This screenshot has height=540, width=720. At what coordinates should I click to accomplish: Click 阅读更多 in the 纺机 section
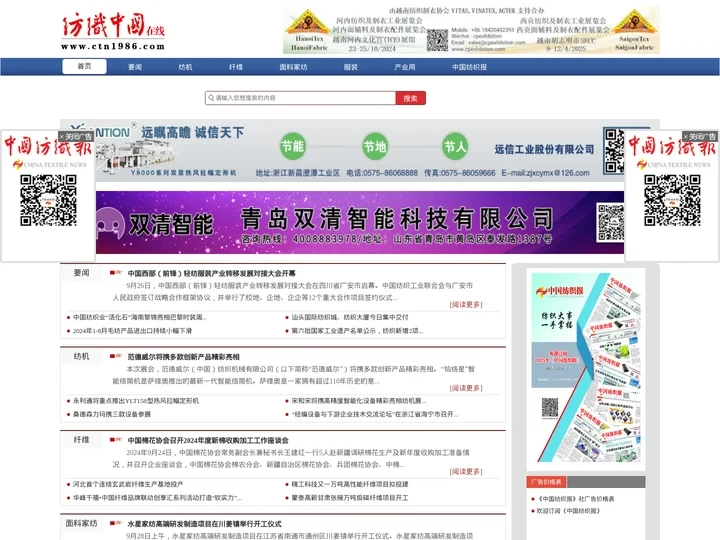pyautogui.click(x=466, y=388)
